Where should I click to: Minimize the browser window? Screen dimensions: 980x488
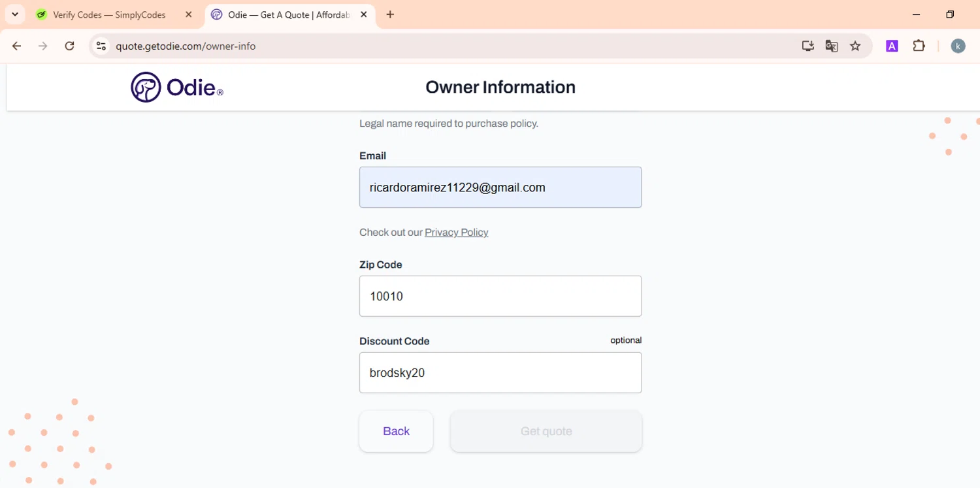(x=916, y=14)
